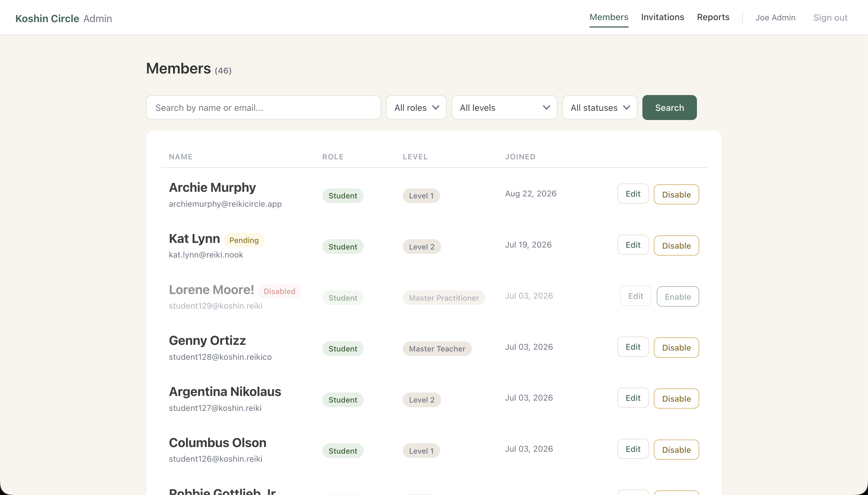Image resolution: width=868 pixels, height=495 pixels.
Task: Click the Members (46) page heading
Action: [189, 69]
